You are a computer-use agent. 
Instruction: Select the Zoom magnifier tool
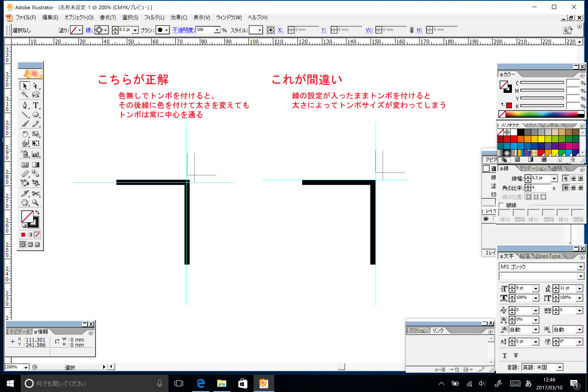click(x=36, y=203)
